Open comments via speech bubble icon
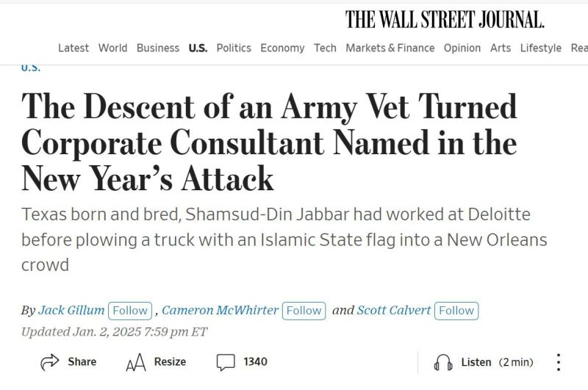 click(x=226, y=362)
